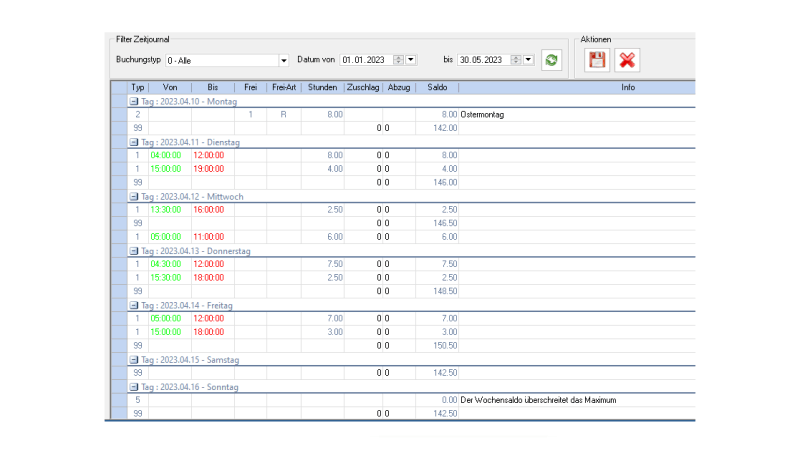Click the Datum von date field
800x453 pixels.
(365, 60)
